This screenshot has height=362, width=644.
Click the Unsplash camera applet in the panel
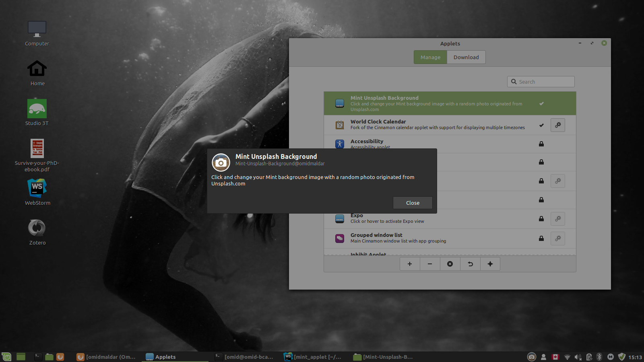pyautogui.click(x=532, y=357)
